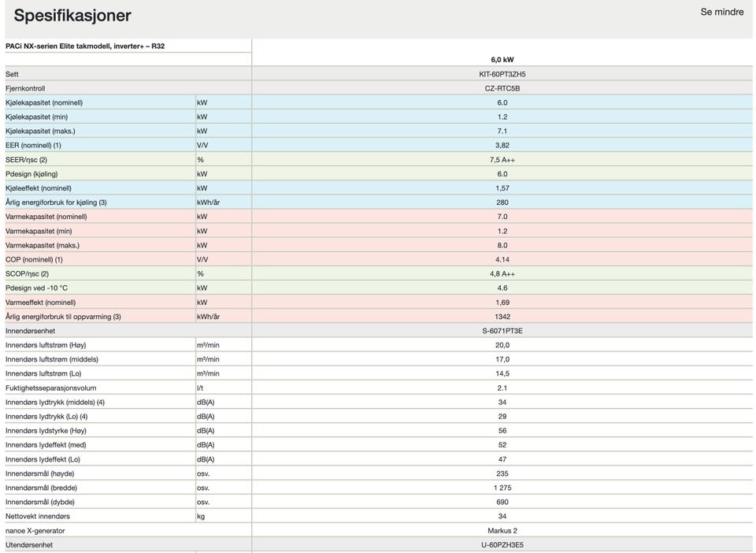The image size is (756, 553).
Task: Click the annual heating energy value 1342
Action: pos(502,317)
